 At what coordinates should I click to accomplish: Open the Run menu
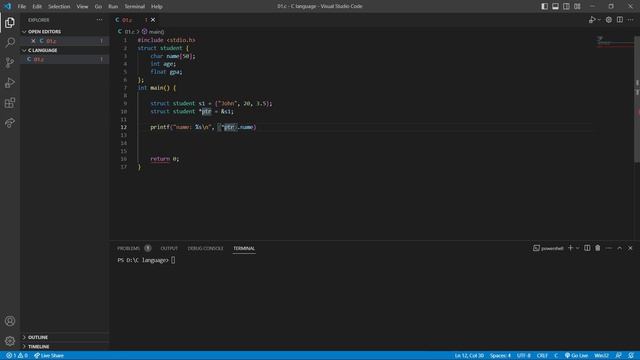(x=113, y=6)
